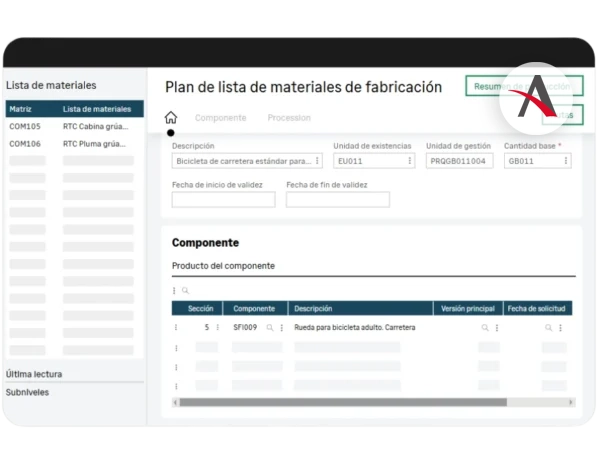Open Unidad de existencias EU011 selector

pos(407,160)
